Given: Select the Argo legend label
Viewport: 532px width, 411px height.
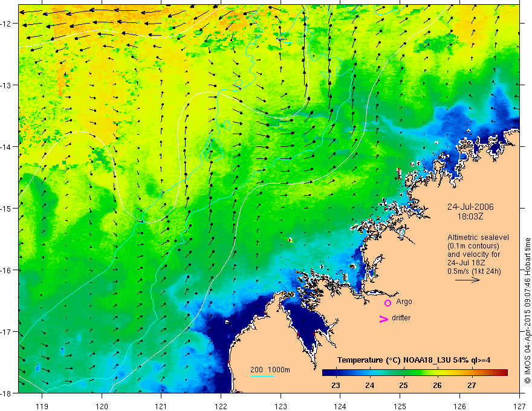Looking at the screenshot, I should pos(404,302).
